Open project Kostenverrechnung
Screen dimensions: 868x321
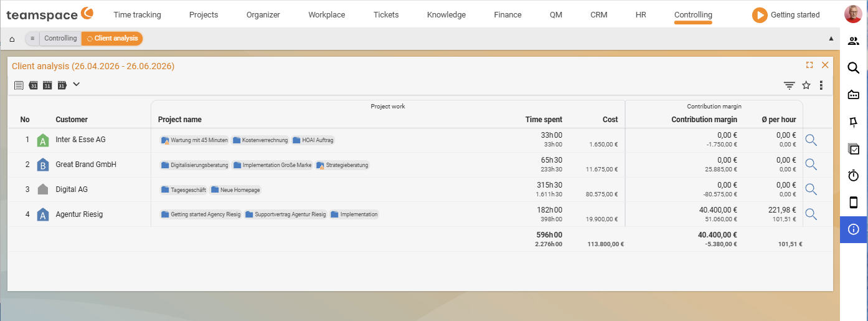pos(260,140)
